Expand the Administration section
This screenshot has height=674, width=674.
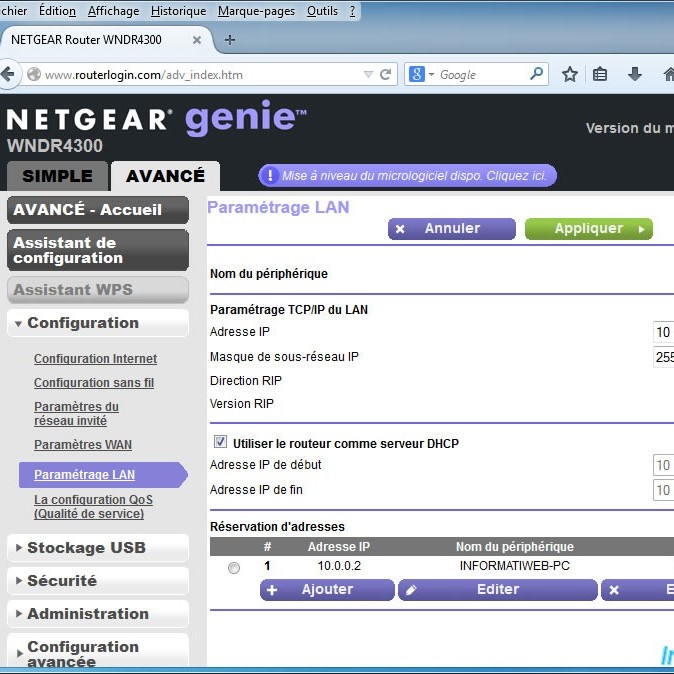coord(98,614)
